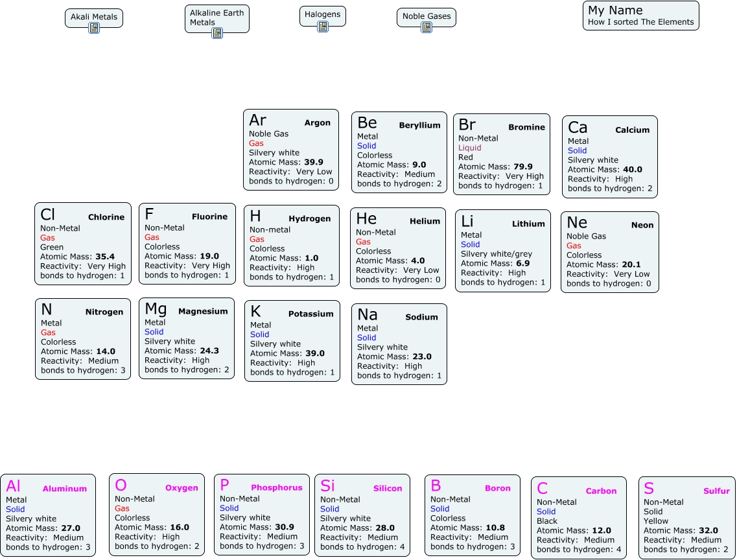
Task: Click the My Name title box
Action: (640, 16)
